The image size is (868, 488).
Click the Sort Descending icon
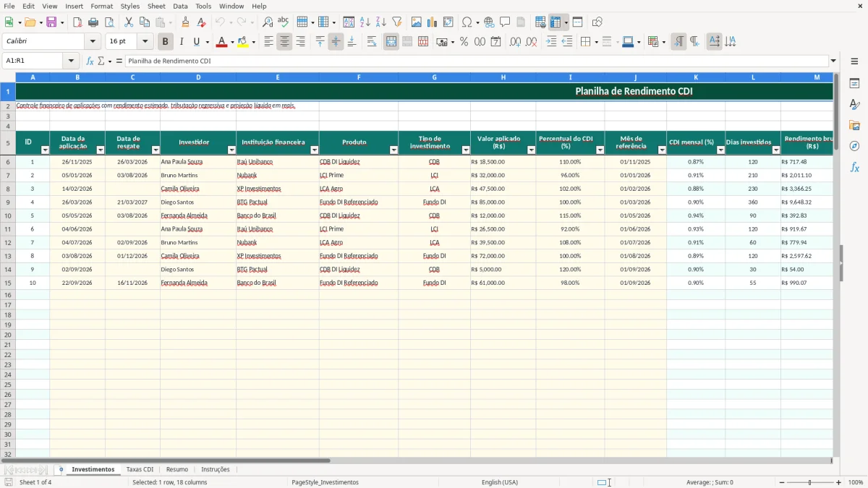click(381, 22)
